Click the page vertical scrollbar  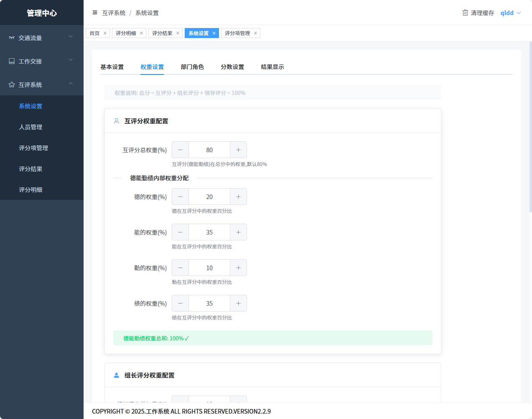pos(530,125)
